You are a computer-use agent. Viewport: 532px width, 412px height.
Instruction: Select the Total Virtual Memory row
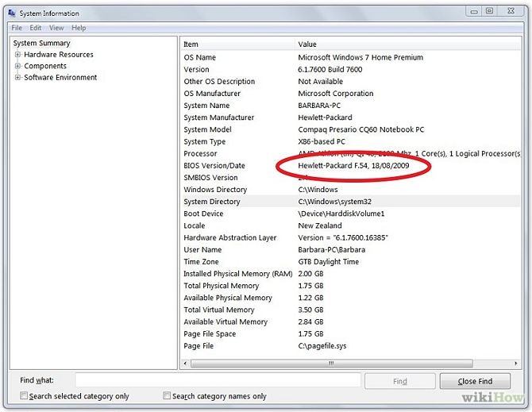coord(351,310)
